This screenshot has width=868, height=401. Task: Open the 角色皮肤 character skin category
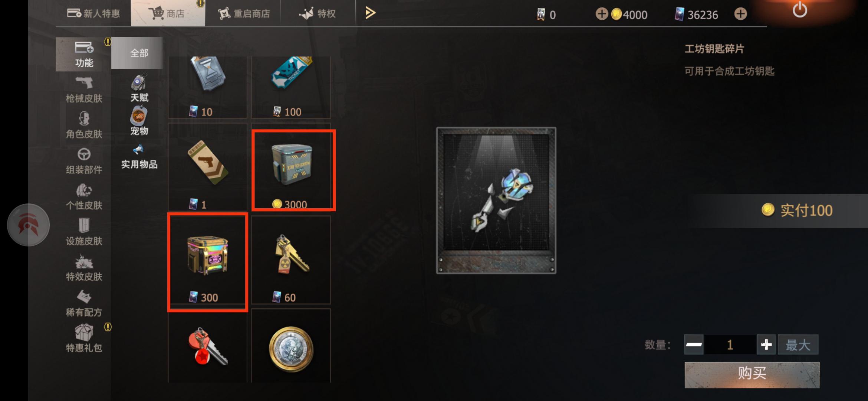(84, 125)
